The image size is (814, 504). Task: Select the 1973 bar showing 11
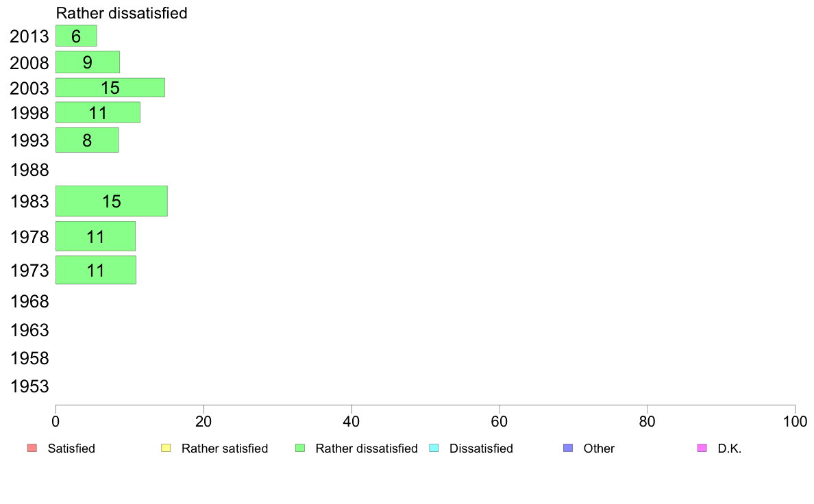tap(96, 270)
